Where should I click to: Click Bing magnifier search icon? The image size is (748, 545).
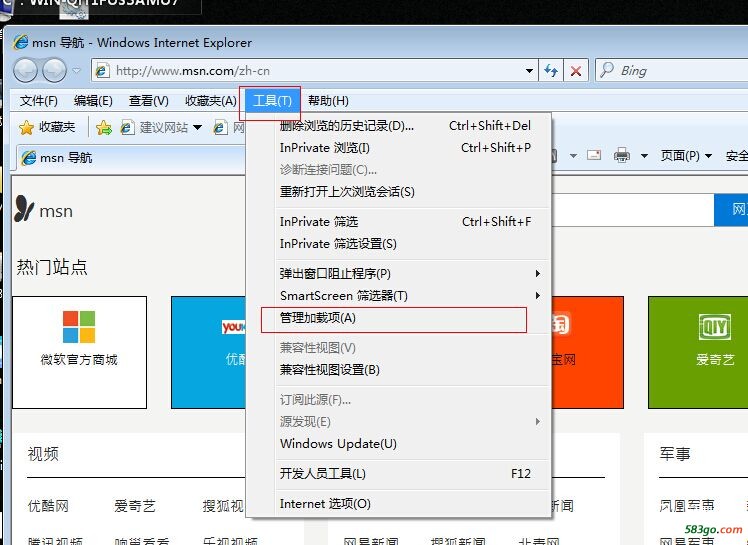(x=607, y=70)
